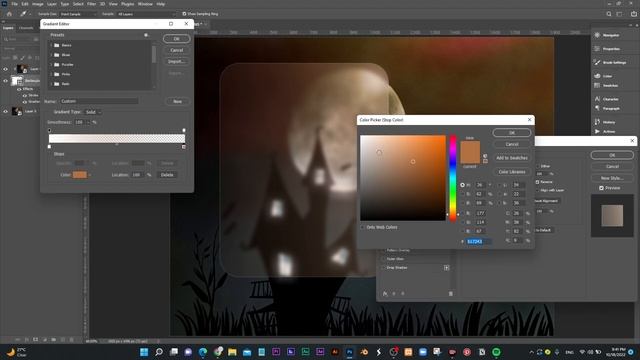Open the Smoothness value dropdown arrow
This screenshot has width=640, height=360.
88,122
